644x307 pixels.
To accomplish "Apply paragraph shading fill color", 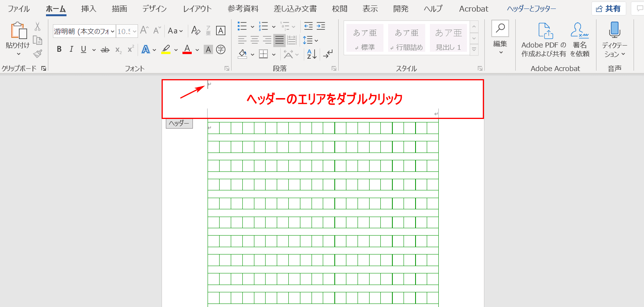I will coord(243,54).
